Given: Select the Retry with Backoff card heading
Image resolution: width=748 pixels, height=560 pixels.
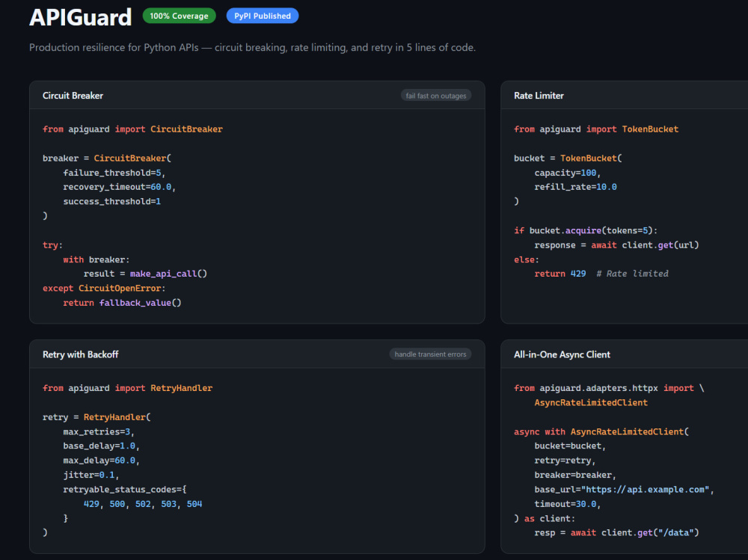Looking at the screenshot, I should click(80, 354).
